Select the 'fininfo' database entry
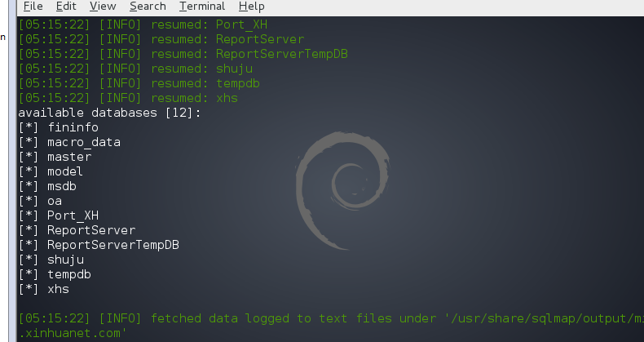644x342 pixels. 59,127
